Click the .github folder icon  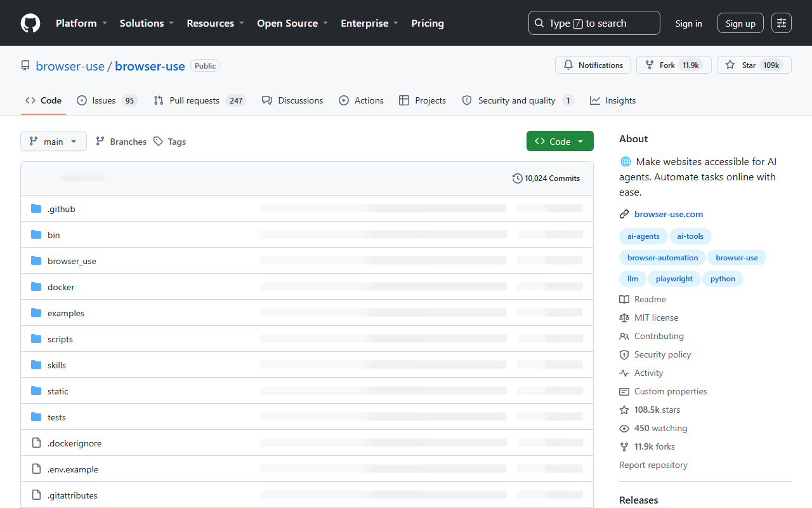36,209
